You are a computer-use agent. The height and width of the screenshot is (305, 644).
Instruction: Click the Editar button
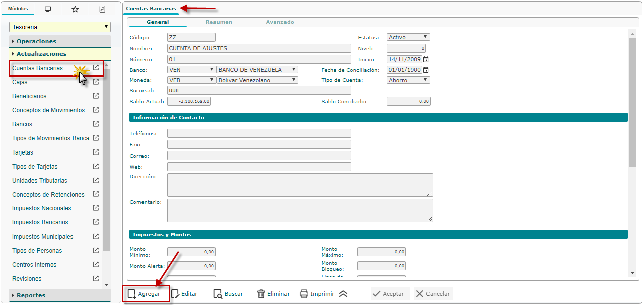[184, 294]
